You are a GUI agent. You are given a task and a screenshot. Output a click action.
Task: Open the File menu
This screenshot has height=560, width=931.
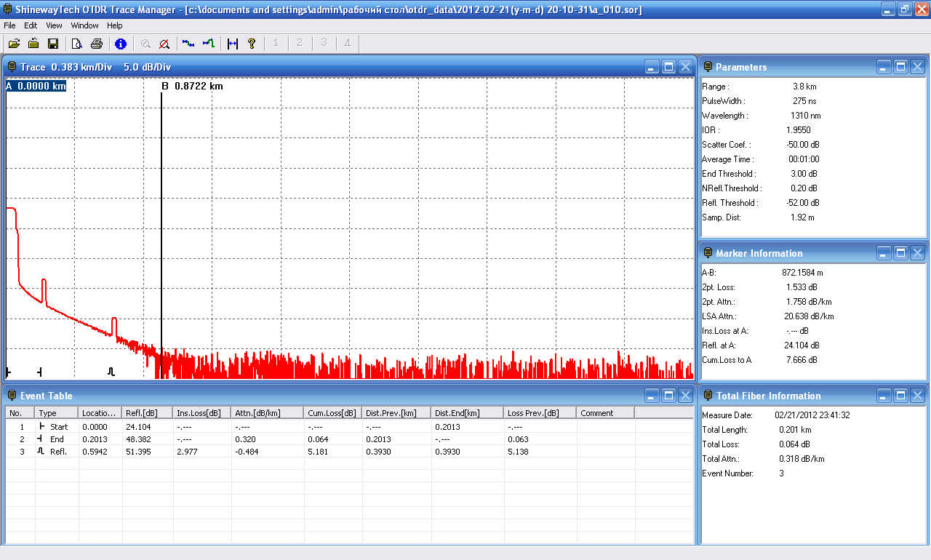(9, 25)
